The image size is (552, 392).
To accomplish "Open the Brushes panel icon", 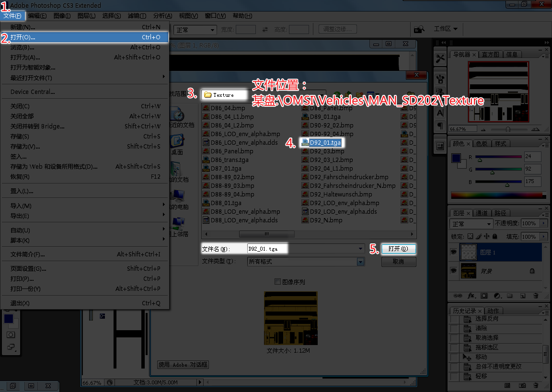I will pos(440,79).
